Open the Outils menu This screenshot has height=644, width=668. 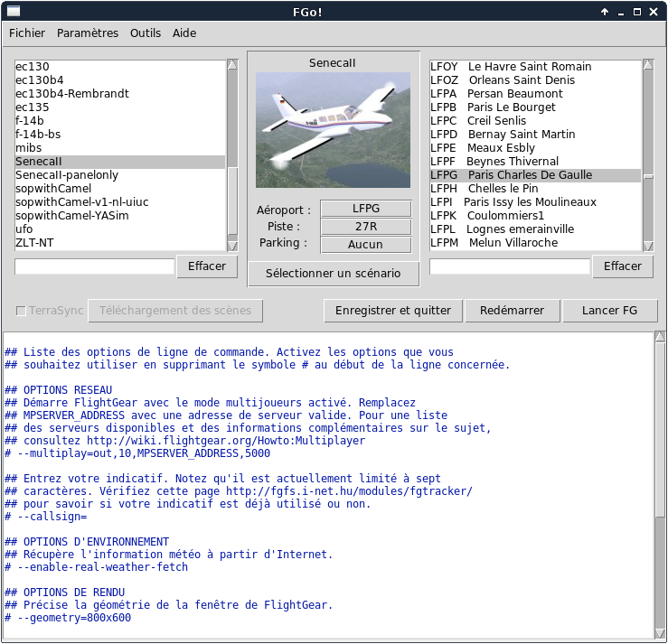146,33
